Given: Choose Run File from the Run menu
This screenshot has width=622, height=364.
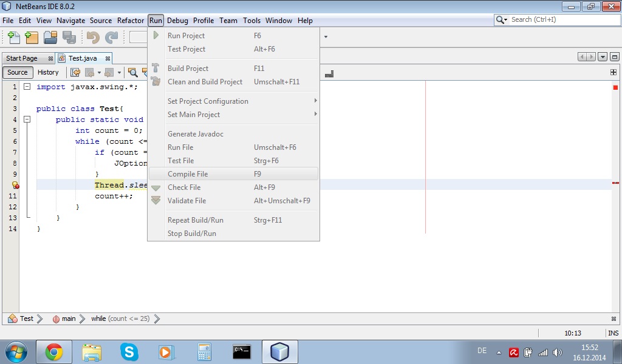Looking at the screenshot, I should point(233,147).
